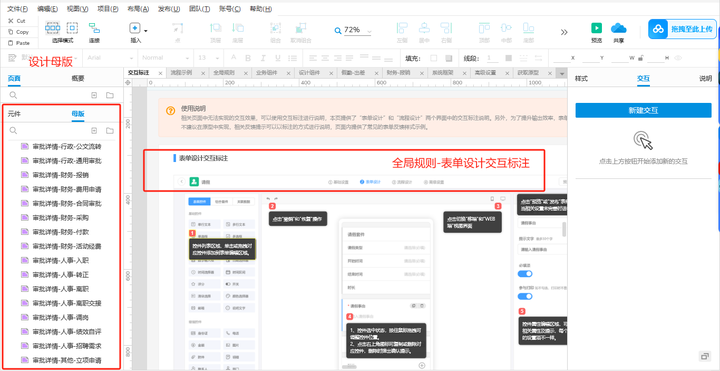Screen dimensions: 720x371
Task: Click the 顶层 bring to front icon
Action: pyautogui.click(x=216, y=28)
